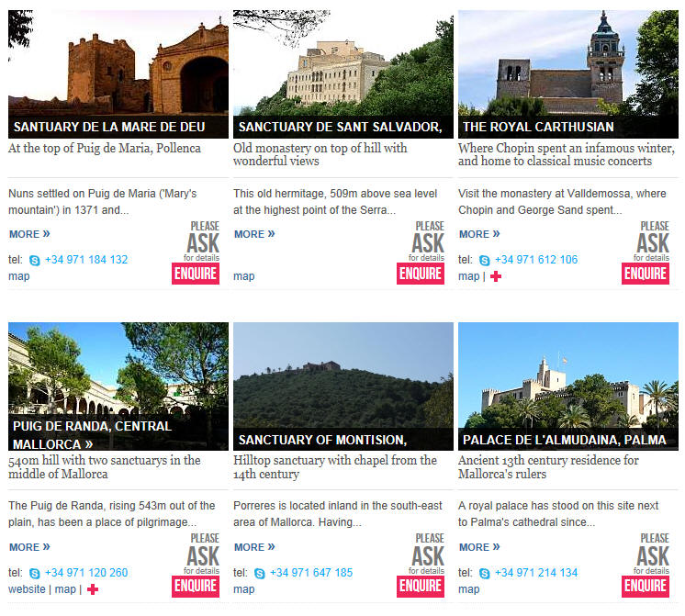
Task: Click Enquire button for Sanctuary of Montision
Action: (421, 587)
